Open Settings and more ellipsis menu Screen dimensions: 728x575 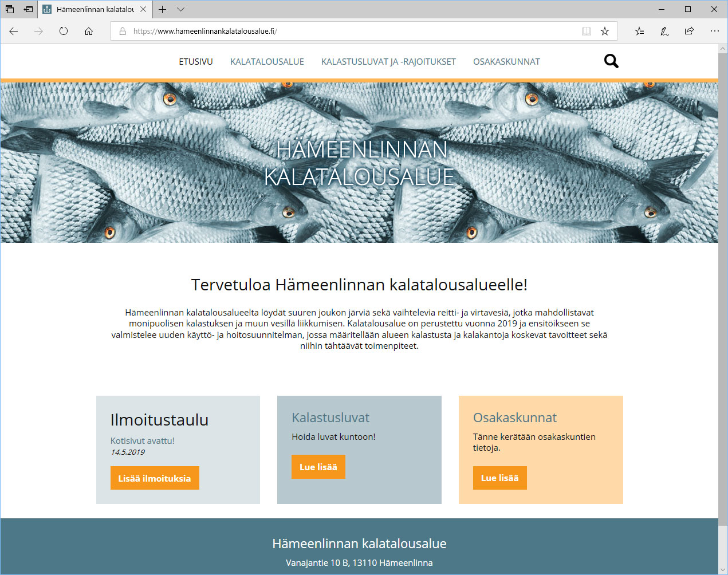(x=714, y=31)
